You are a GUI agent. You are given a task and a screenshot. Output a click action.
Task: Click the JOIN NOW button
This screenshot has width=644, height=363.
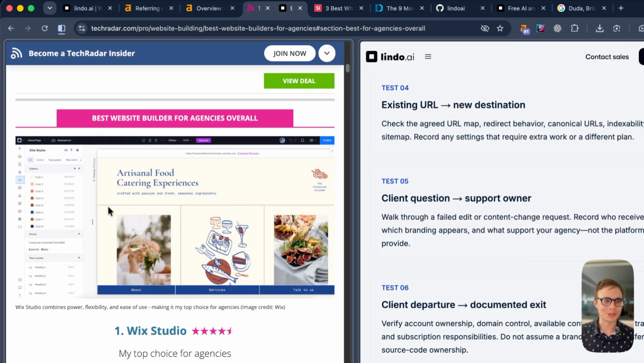point(289,53)
